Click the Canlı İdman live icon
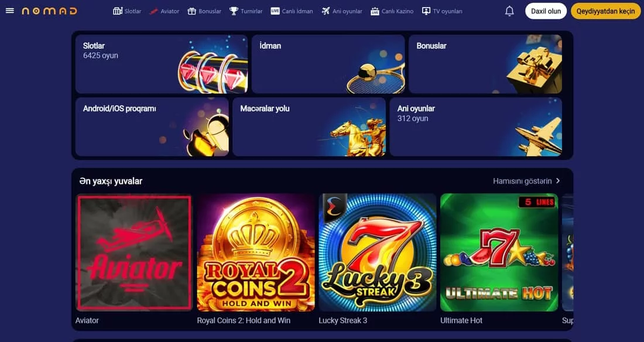The width and height of the screenshot is (644, 342). (275, 11)
